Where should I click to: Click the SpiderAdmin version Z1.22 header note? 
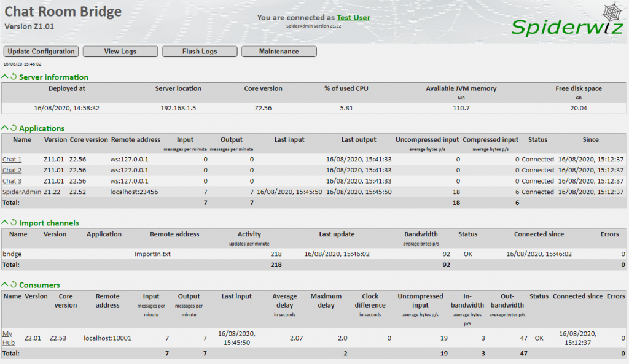click(x=314, y=26)
